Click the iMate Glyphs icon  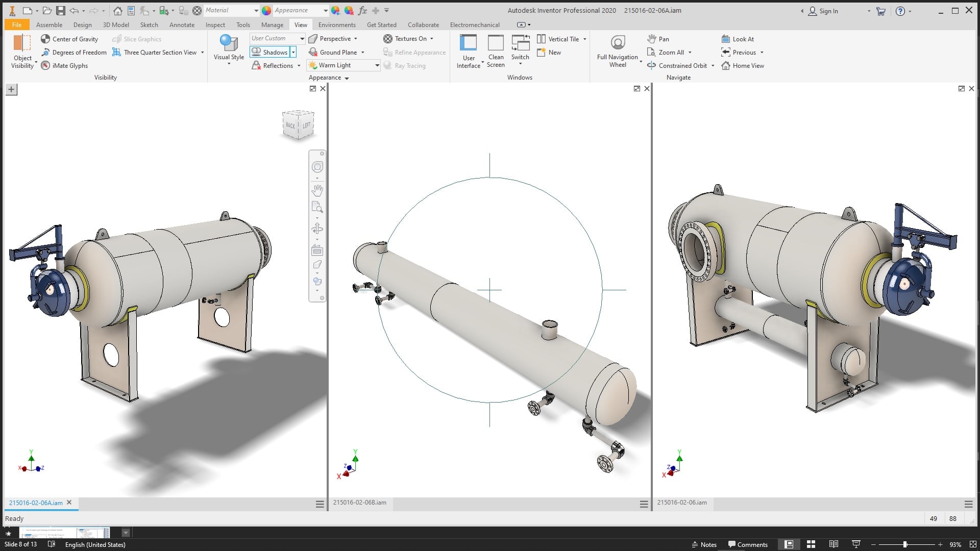(45, 66)
